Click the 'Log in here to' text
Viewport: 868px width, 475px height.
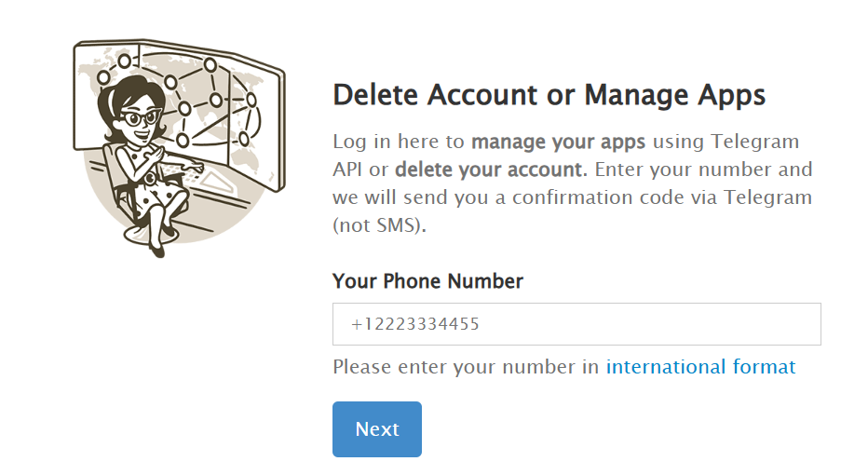(x=399, y=143)
